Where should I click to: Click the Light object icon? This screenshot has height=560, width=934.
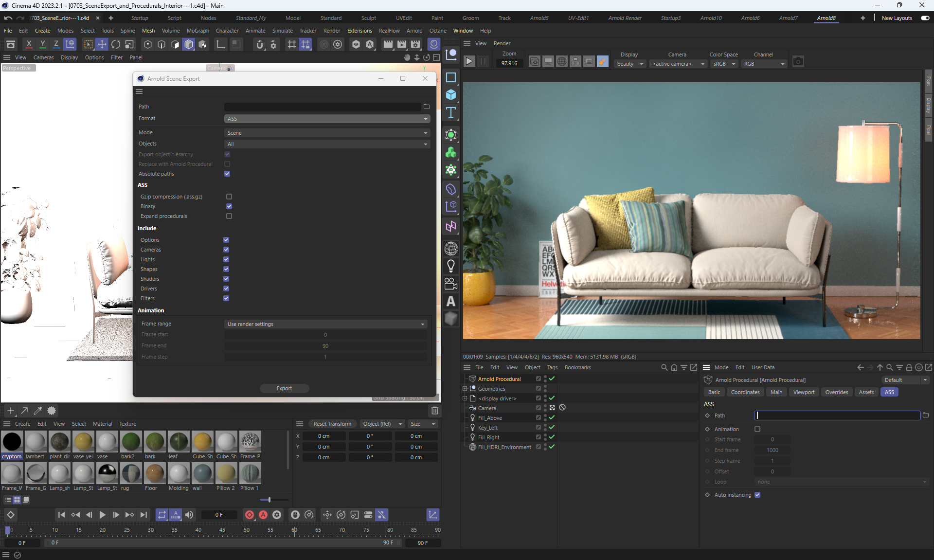(451, 266)
